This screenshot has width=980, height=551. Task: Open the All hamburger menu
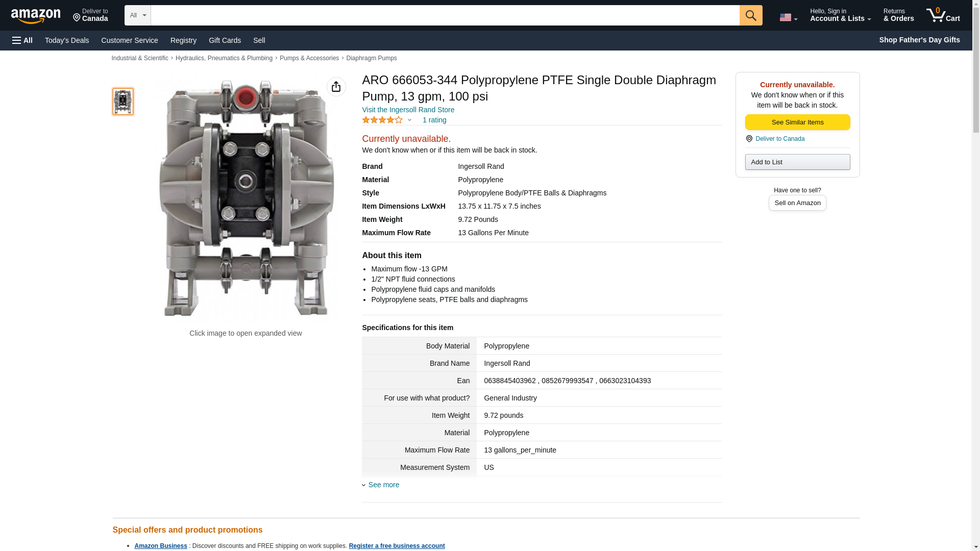[x=22, y=40]
